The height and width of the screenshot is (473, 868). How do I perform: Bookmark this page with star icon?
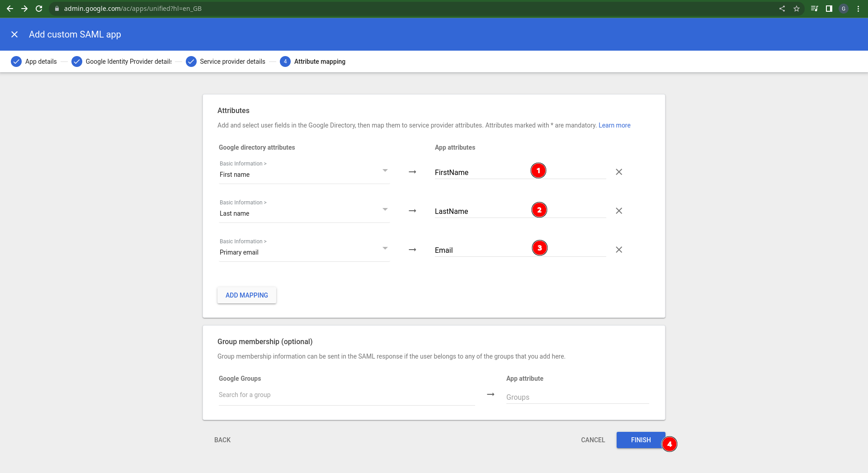point(797,9)
